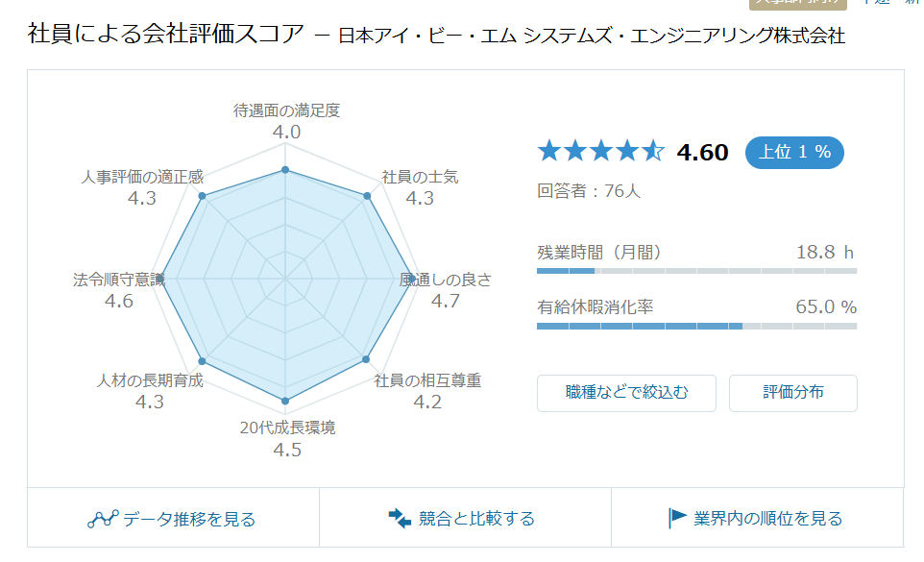Click the 上位 1 % badge
The image size is (924, 562).
(x=794, y=153)
